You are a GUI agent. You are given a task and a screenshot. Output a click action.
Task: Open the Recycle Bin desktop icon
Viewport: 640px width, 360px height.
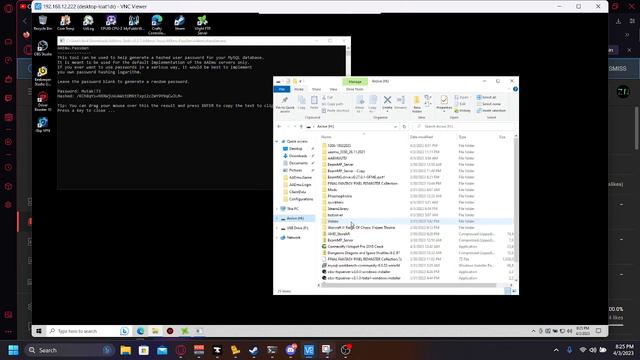tap(43, 23)
